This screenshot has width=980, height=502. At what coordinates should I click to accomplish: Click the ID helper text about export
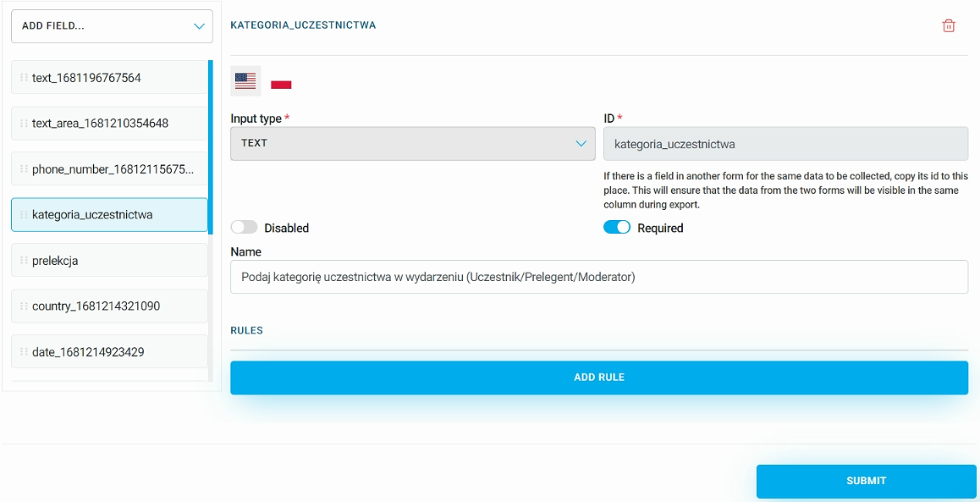point(785,190)
